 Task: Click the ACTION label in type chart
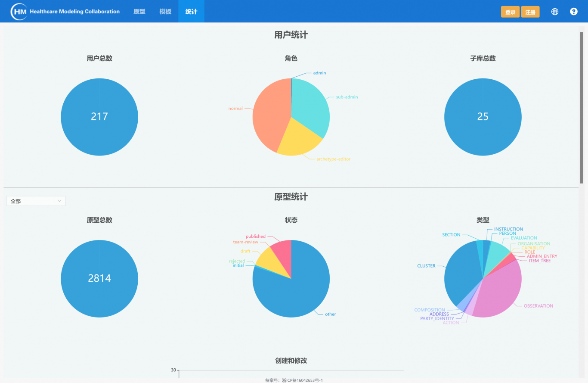click(x=451, y=323)
